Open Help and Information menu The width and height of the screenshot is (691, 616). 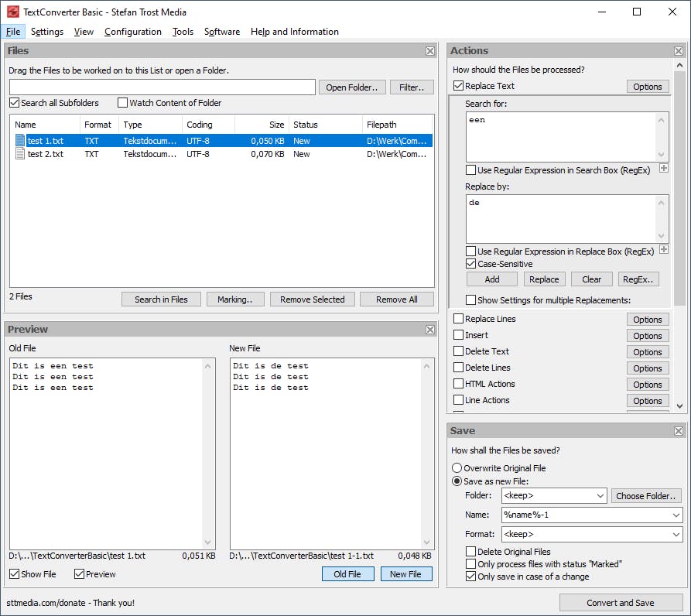click(294, 32)
